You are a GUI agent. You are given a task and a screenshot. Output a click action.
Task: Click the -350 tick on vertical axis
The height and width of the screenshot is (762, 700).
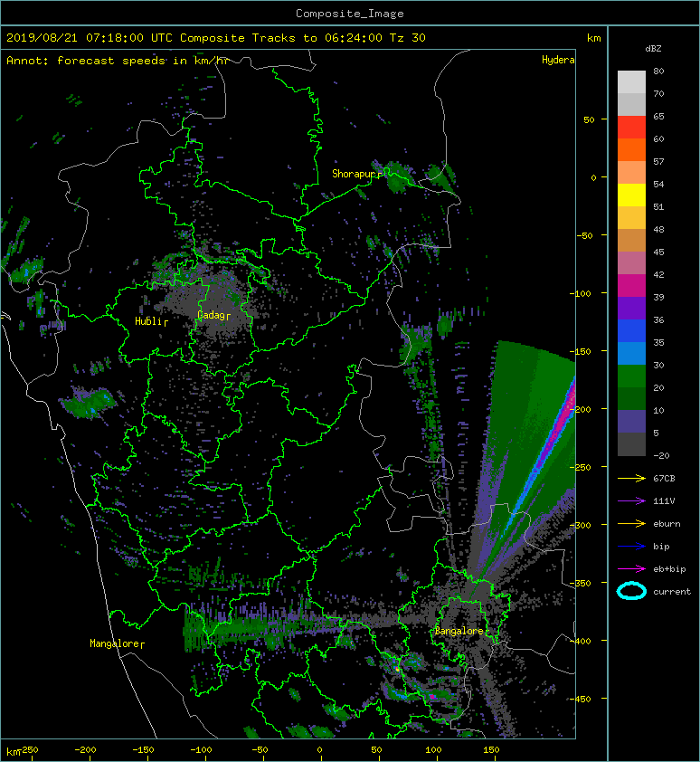point(581,583)
